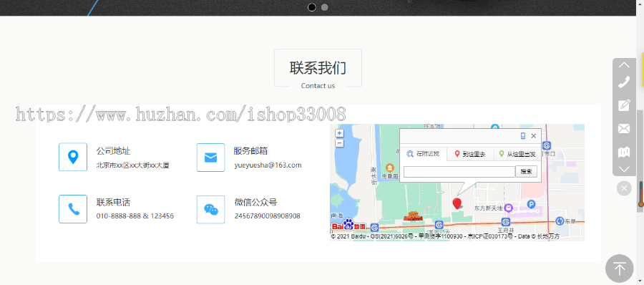Zoom out the map with minus button

(339, 143)
